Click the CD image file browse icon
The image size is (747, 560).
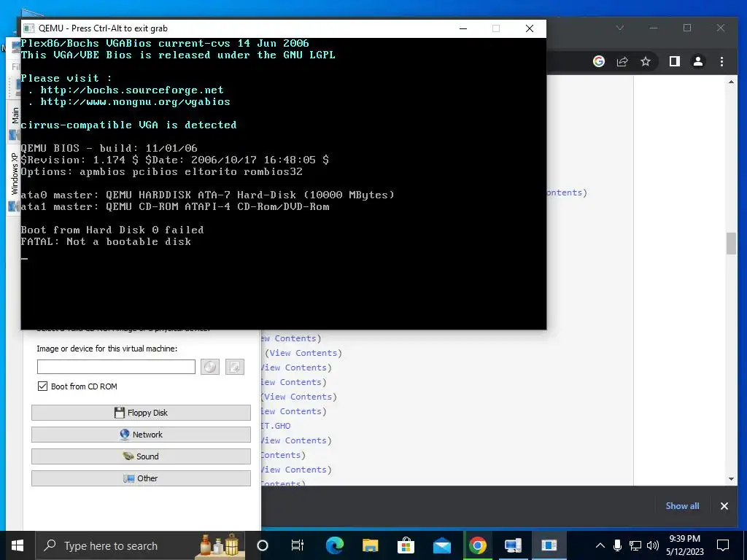235,367
